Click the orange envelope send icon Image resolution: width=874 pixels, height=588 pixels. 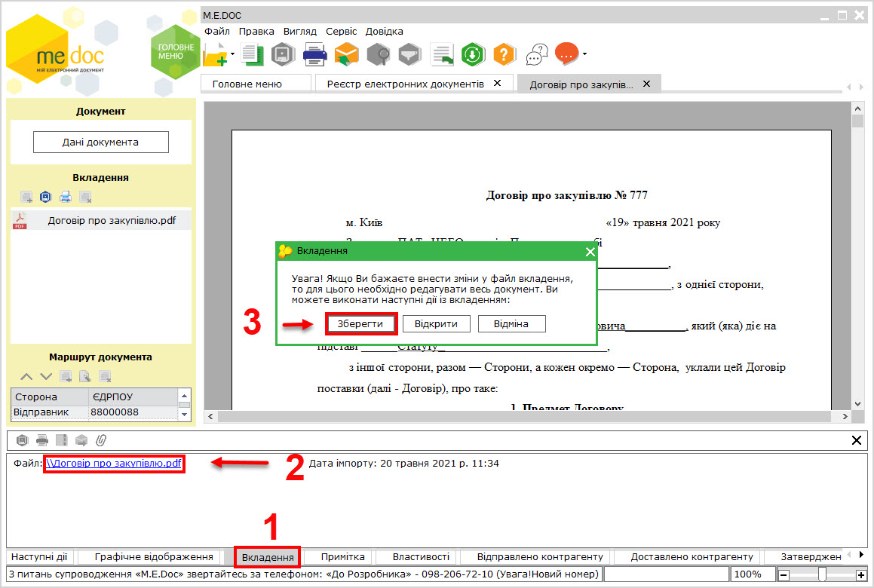point(346,54)
